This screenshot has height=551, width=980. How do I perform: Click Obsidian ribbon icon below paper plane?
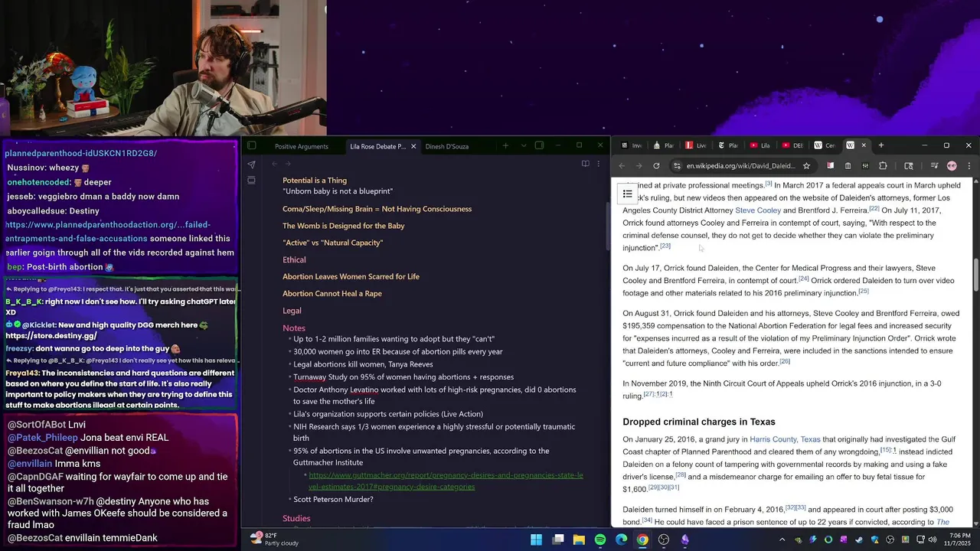tap(251, 181)
